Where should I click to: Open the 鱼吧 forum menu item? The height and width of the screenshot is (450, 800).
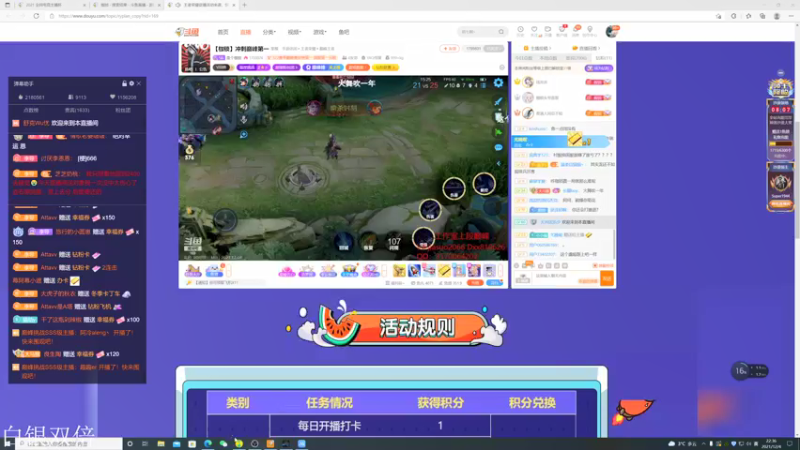[344, 32]
